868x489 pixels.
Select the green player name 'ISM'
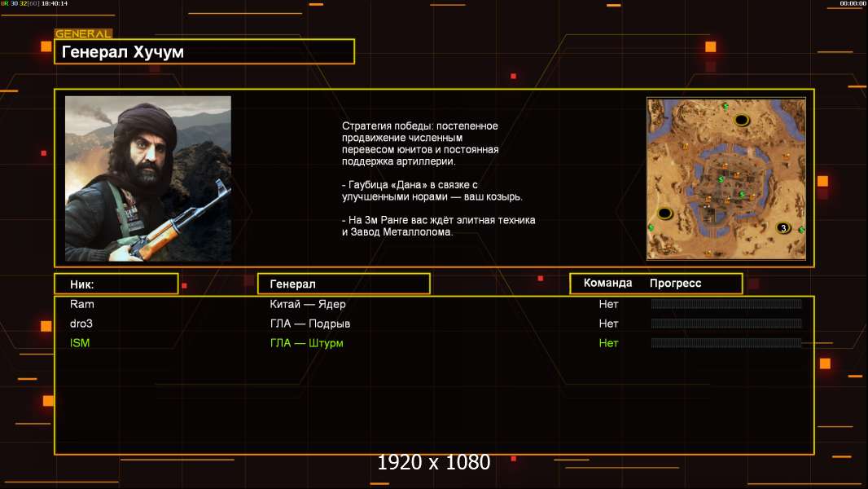pos(80,343)
